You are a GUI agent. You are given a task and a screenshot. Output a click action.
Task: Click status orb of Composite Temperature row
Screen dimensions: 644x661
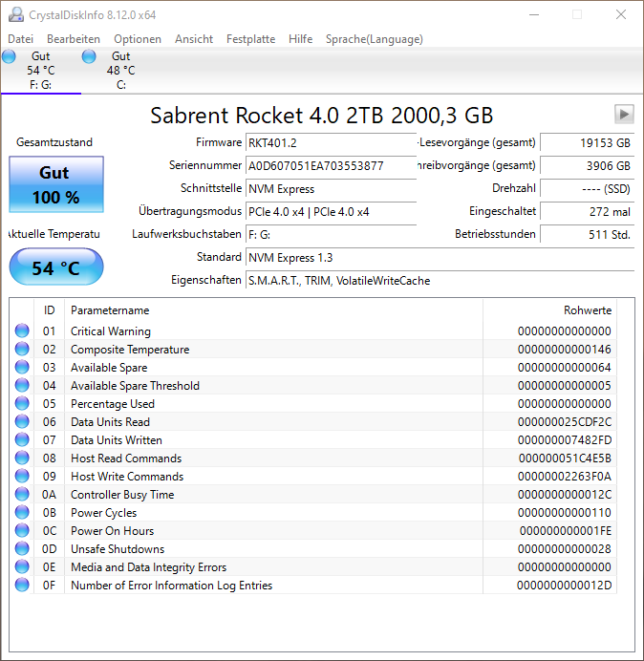(22, 349)
